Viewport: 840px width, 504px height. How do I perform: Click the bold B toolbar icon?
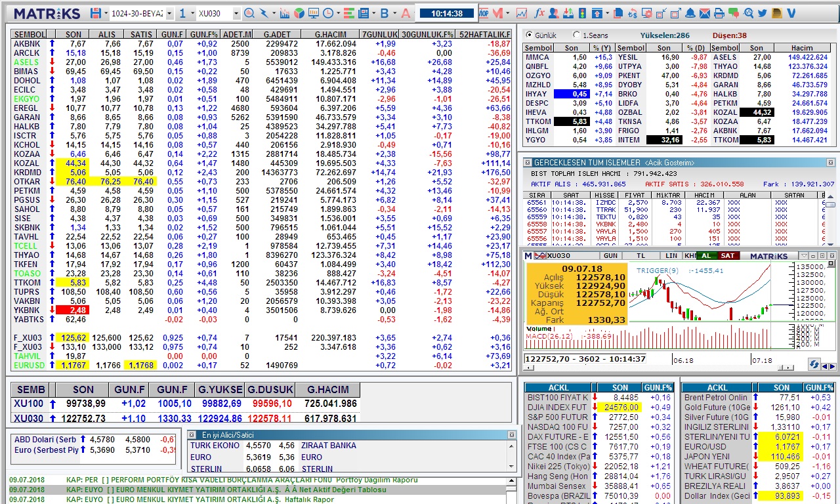385,13
